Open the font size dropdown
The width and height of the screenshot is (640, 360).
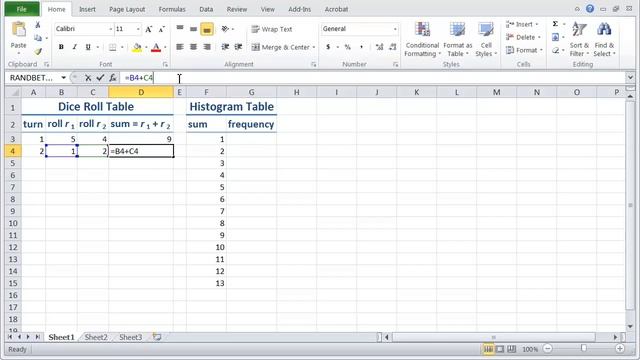click(x=138, y=29)
